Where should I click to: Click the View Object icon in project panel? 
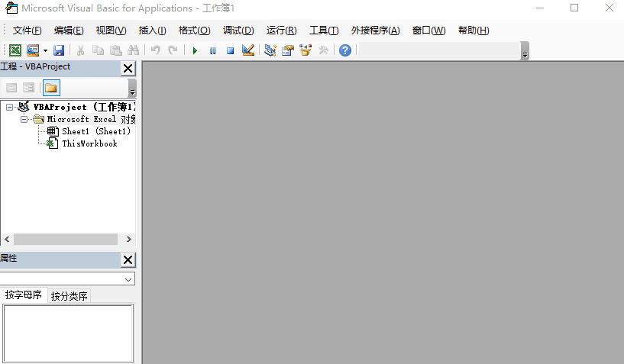pos(29,88)
